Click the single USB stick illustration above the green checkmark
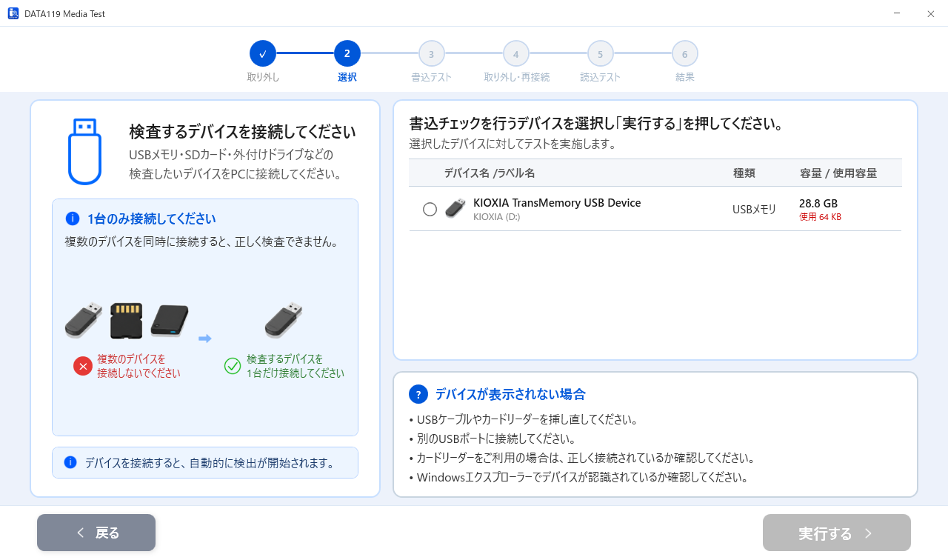Viewport: 948px width, 560px height. (x=284, y=319)
